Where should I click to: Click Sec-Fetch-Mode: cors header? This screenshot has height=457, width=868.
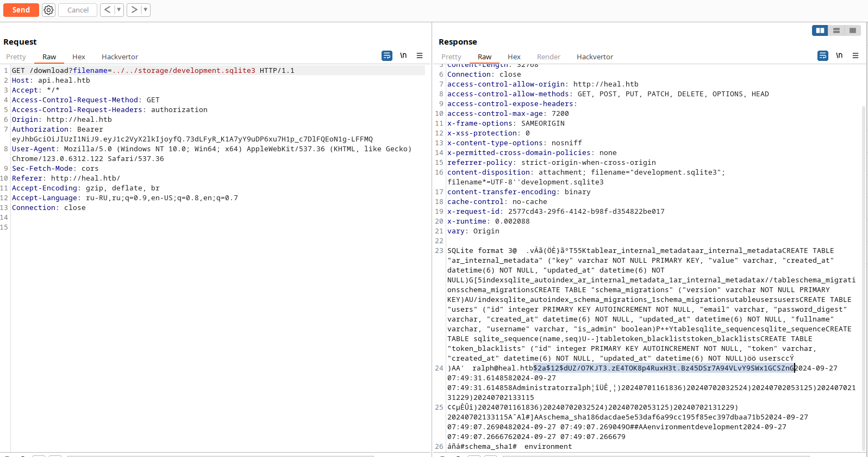pos(55,169)
